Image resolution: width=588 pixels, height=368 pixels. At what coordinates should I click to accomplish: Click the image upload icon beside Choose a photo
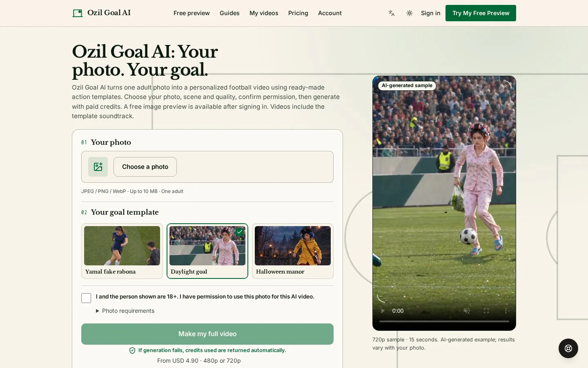[98, 167]
